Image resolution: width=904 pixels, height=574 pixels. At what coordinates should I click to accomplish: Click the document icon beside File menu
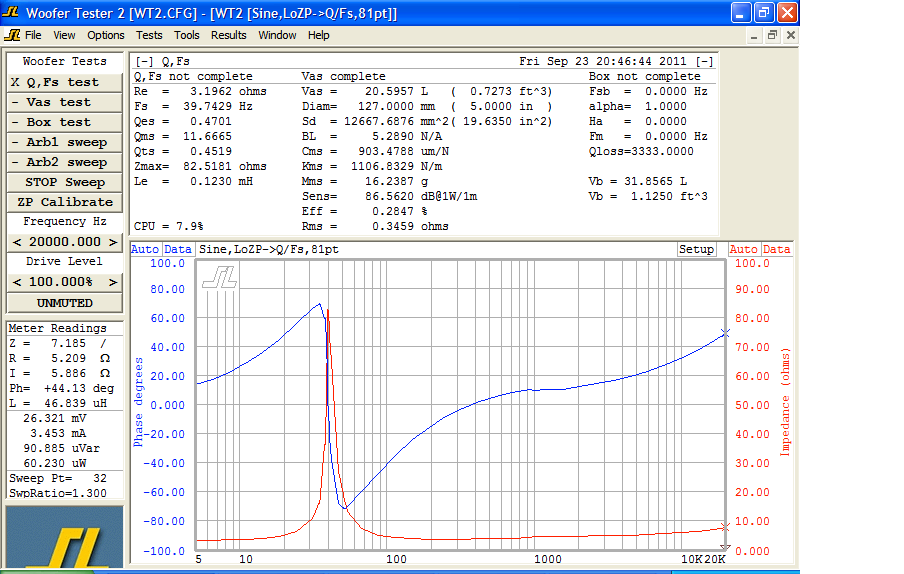tap(12, 35)
